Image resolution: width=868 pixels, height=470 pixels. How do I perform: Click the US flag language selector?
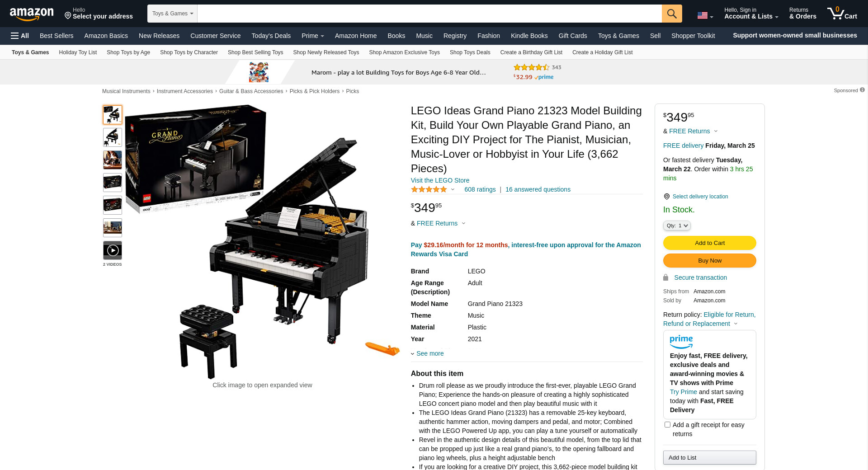[705, 16]
